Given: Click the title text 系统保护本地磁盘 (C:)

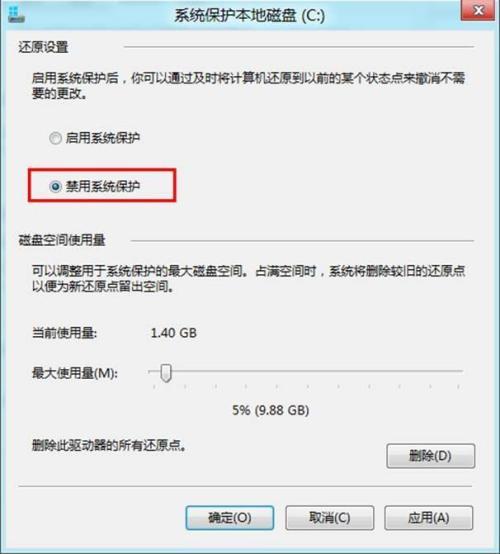Looking at the screenshot, I should tap(250, 16).
